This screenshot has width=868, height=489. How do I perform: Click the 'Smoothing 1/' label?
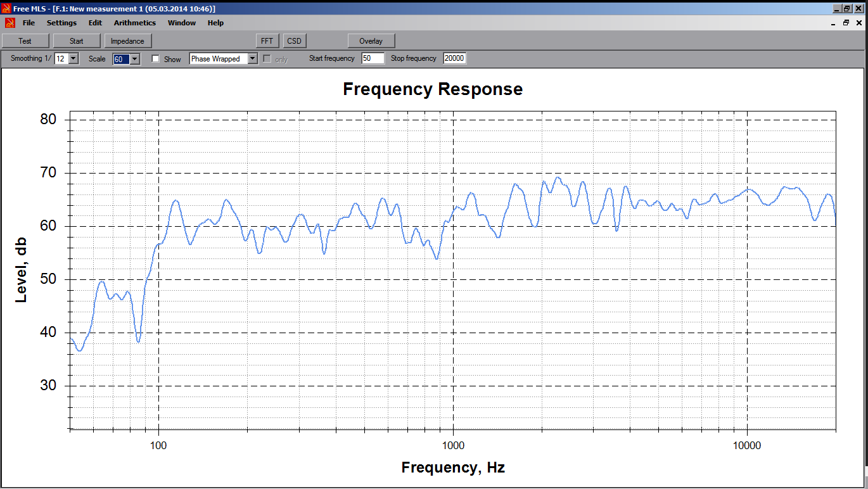[x=31, y=58]
